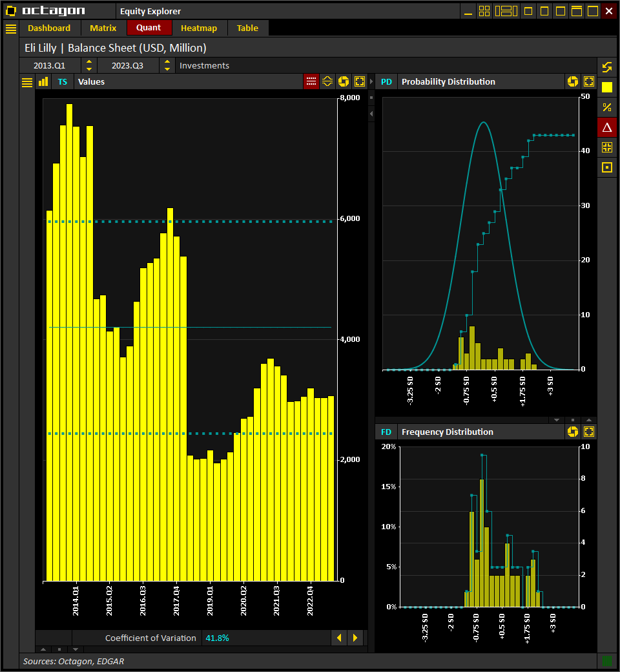Screen dimensions: 620x672
Task: Toggle the range arrows icon in Values panel
Action: click(x=327, y=81)
